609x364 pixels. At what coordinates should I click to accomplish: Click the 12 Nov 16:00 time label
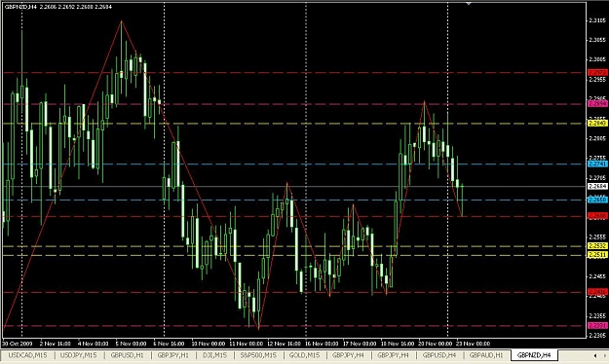coord(284,344)
